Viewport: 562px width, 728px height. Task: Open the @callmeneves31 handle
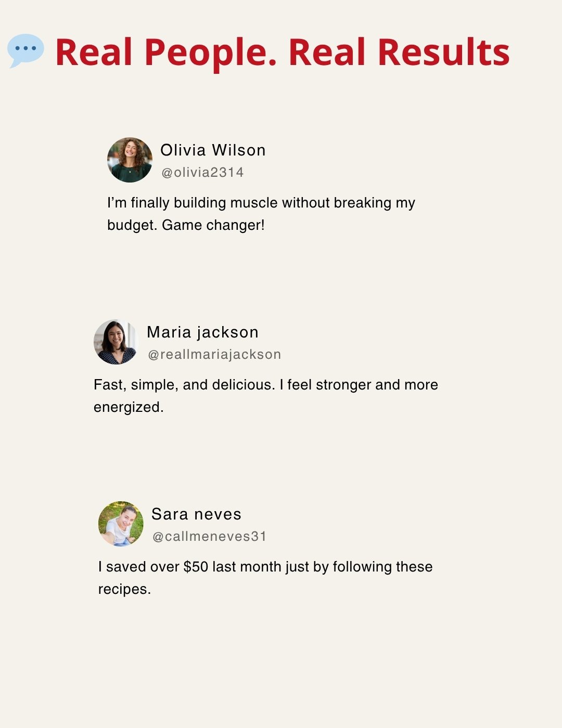(209, 537)
